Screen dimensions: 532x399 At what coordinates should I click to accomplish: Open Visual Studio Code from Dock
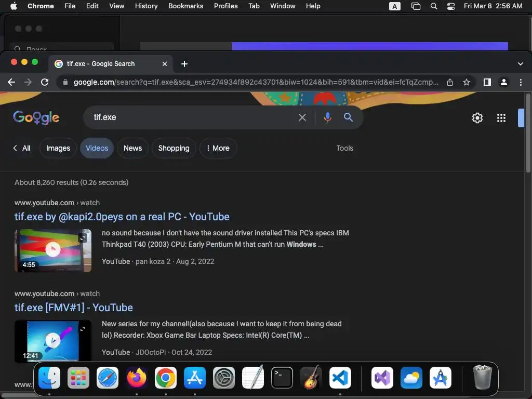[340, 378]
